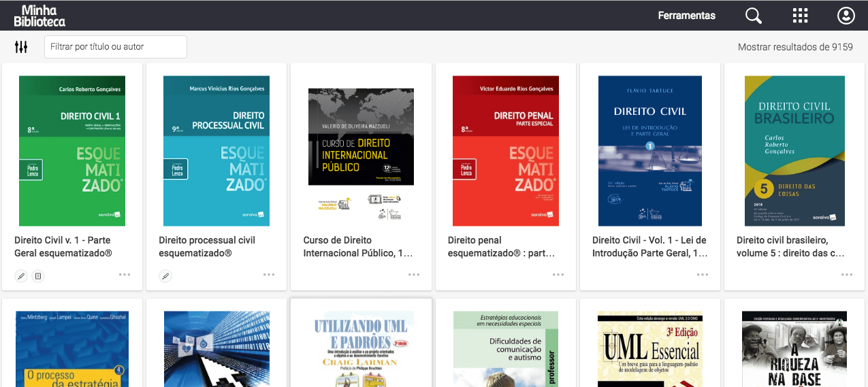The height and width of the screenshot is (387, 868).
Task: Click highlighter icon under Direito Civil v. 1
Action: 21,275
